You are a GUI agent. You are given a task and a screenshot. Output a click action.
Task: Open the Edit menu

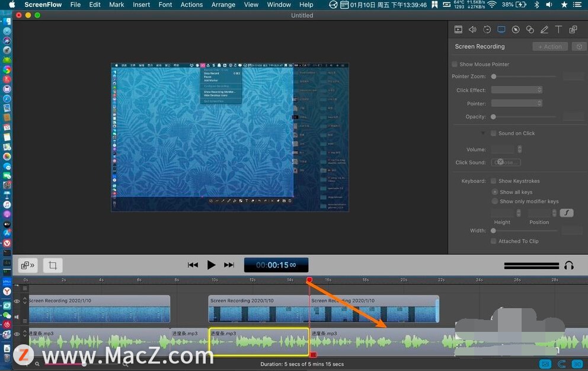(x=94, y=5)
